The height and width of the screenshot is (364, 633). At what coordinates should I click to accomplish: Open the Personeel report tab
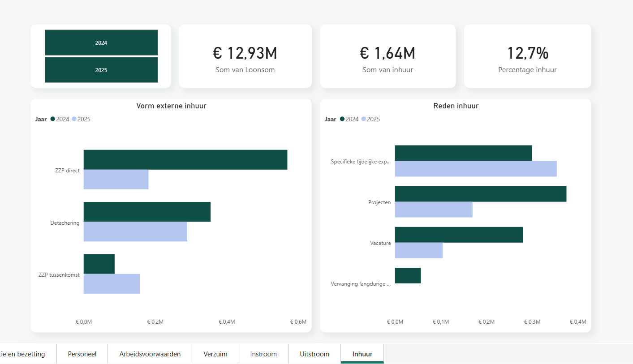click(82, 354)
